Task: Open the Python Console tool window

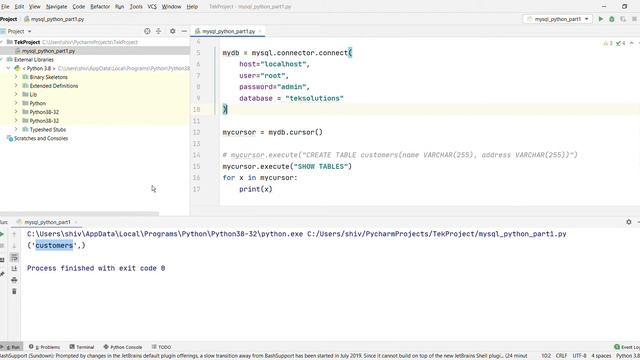Action: pyautogui.click(x=123, y=347)
